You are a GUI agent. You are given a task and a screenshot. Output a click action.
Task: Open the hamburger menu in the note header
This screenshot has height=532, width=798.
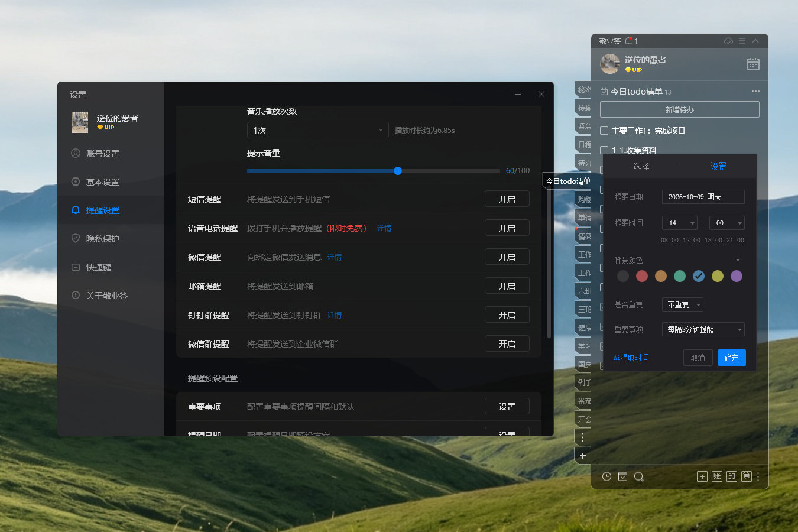click(742, 41)
